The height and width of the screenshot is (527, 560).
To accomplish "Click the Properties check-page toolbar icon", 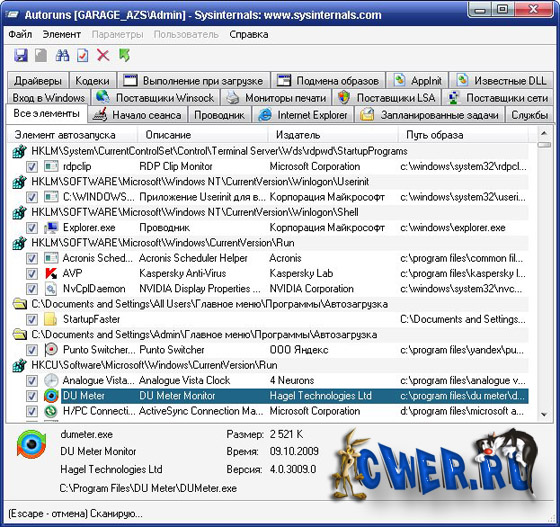I will click(x=82, y=55).
